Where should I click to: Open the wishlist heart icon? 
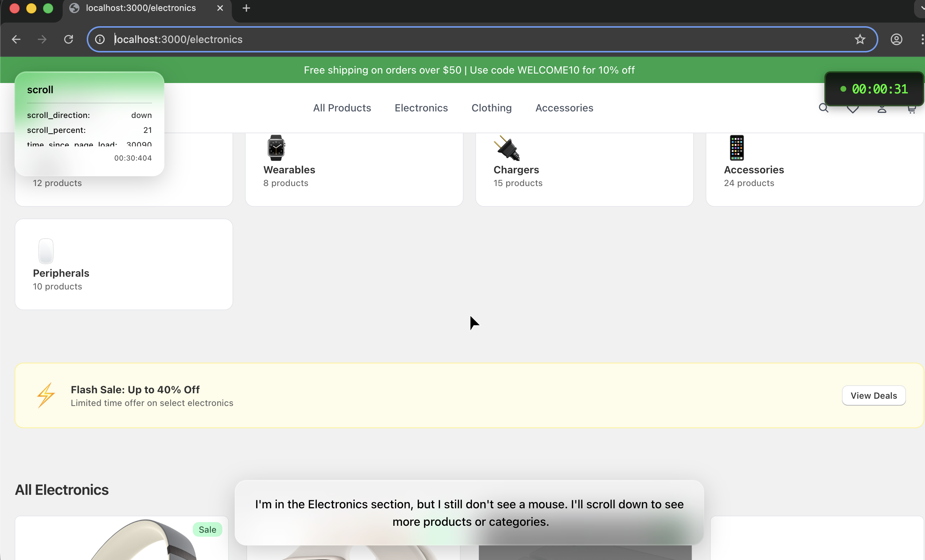point(852,109)
